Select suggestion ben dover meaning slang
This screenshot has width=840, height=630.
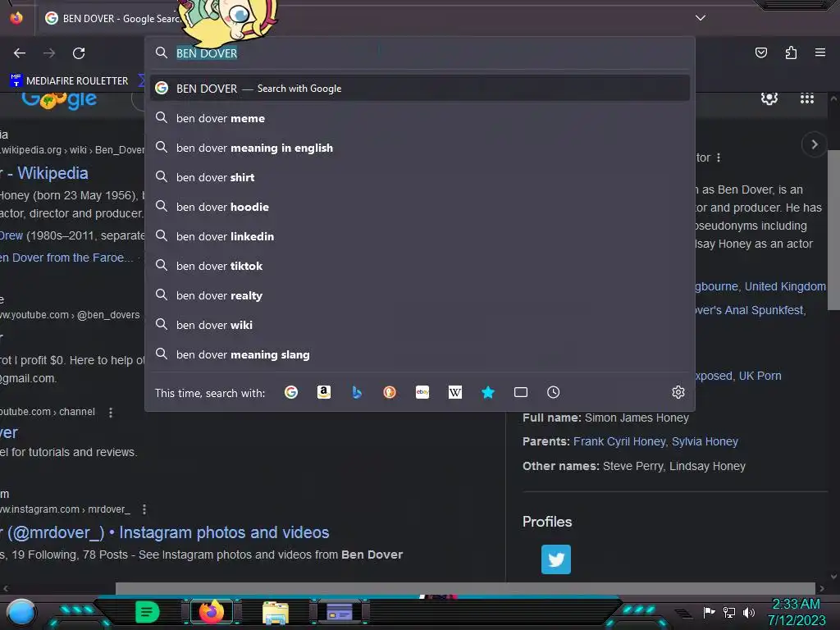pyautogui.click(x=421, y=354)
